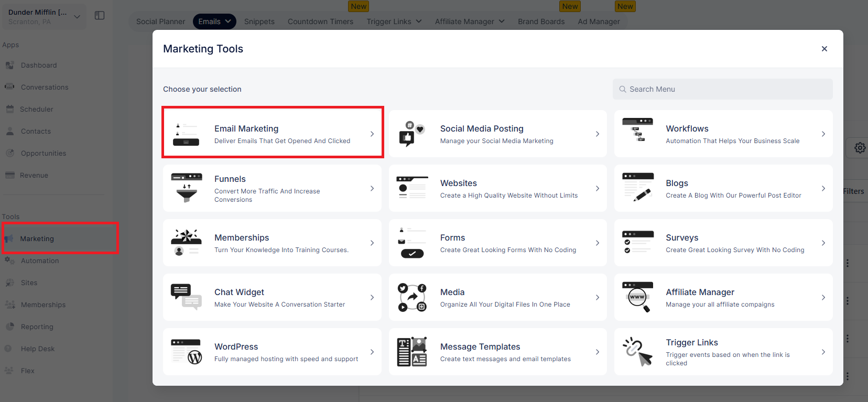Click the sidebar collapse panel icon
The width and height of the screenshot is (868, 402).
[100, 16]
